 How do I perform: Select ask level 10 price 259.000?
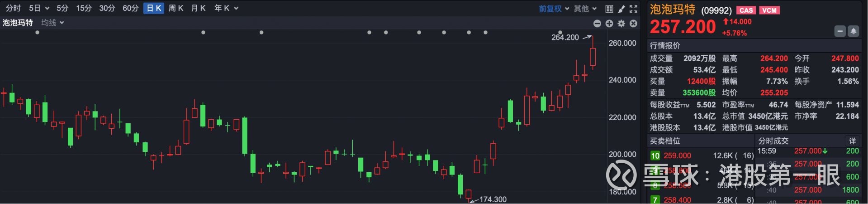(677, 155)
